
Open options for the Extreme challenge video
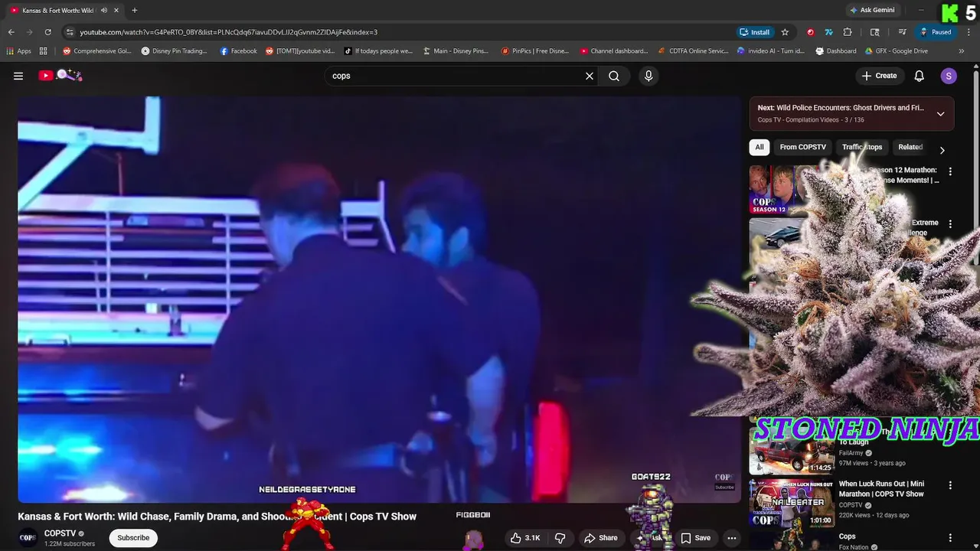point(950,224)
